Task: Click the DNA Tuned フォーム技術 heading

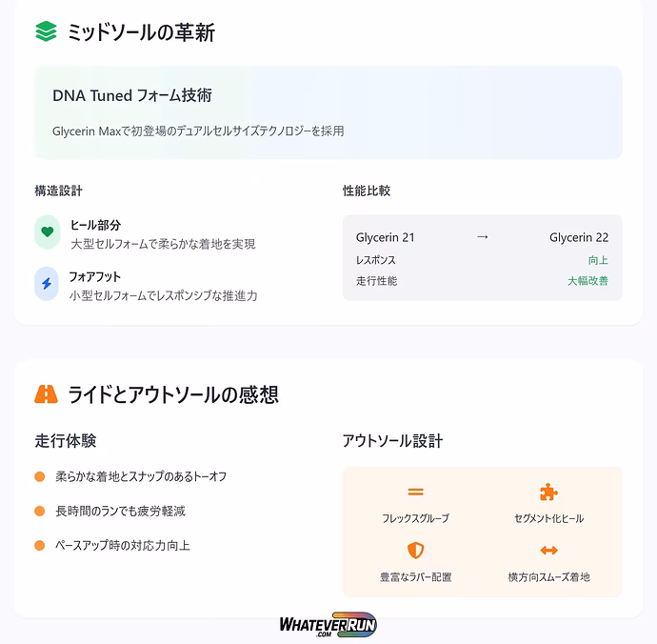Action: tap(132, 95)
